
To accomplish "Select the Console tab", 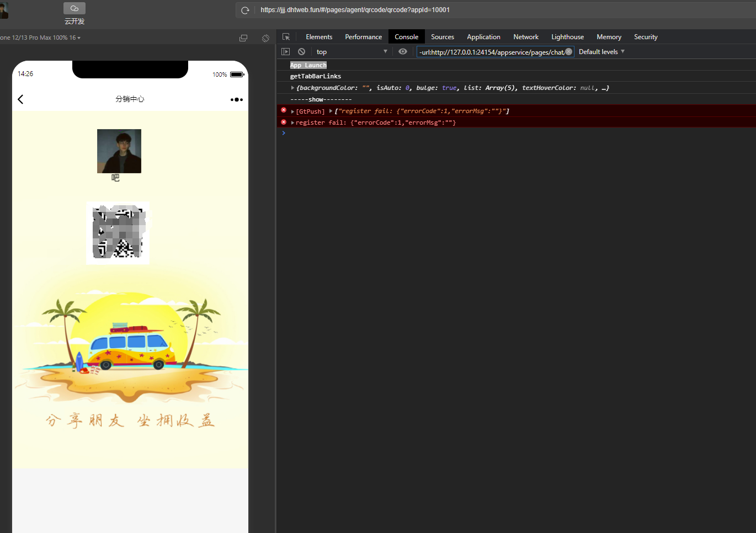I will pyautogui.click(x=407, y=37).
